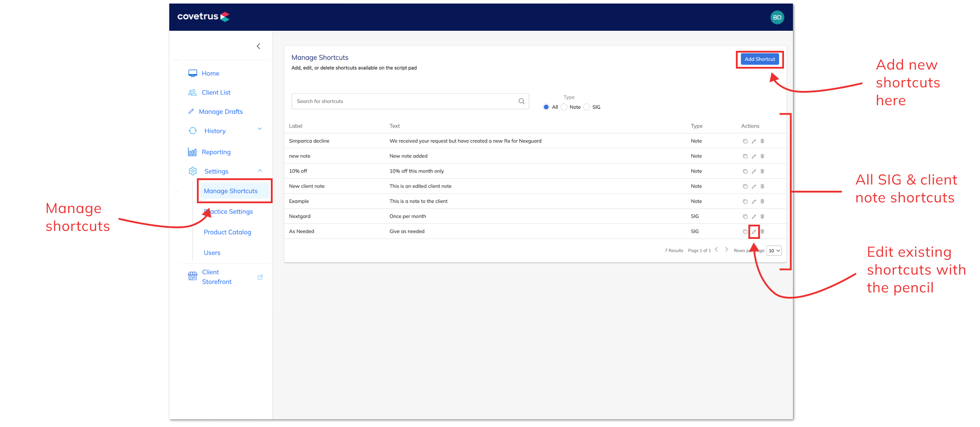Edit the 'As Needed' SIG shortcut with the pencil
The height and width of the screenshot is (427, 980).
(x=754, y=231)
